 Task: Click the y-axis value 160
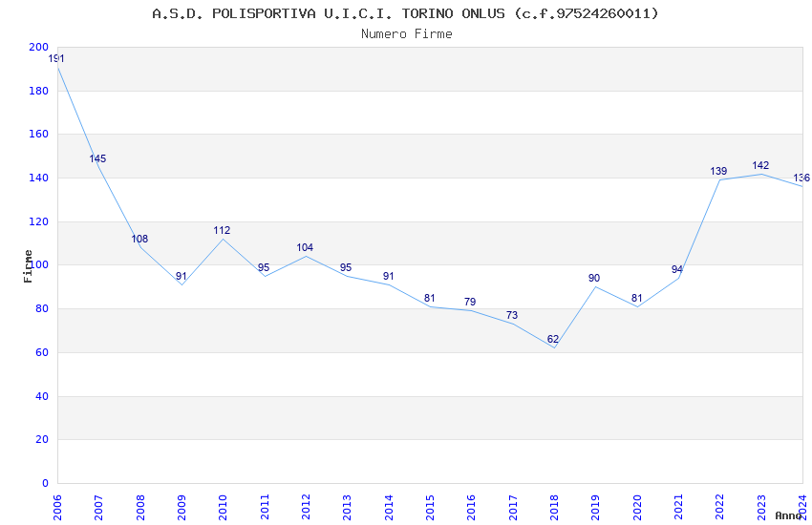(39, 134)
